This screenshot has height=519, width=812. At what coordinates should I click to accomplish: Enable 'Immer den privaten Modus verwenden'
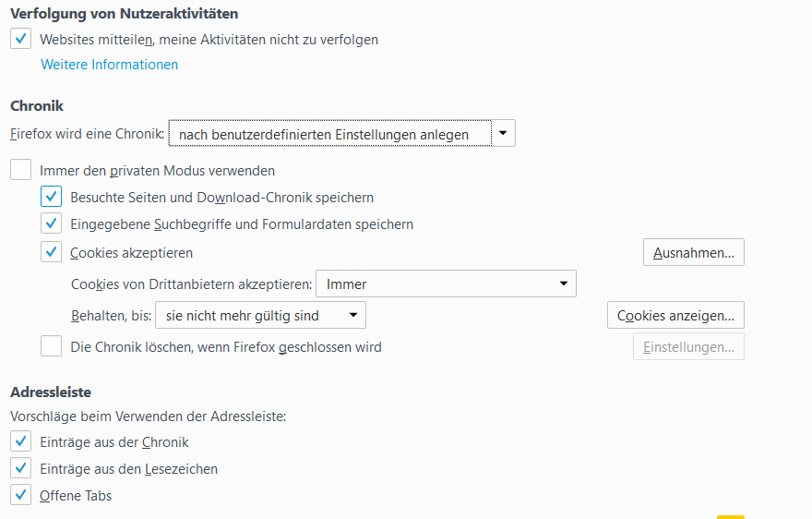[20, 171]
